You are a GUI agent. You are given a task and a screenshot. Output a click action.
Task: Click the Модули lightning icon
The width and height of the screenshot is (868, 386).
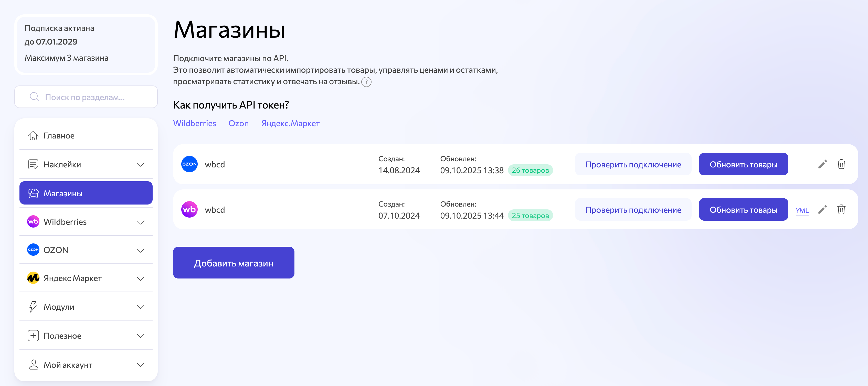[33, 306]
